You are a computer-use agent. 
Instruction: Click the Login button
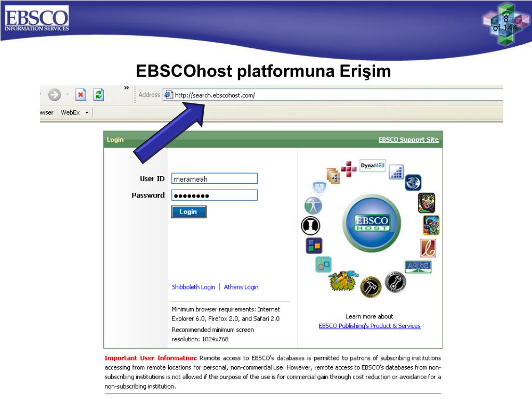point(189,212)
